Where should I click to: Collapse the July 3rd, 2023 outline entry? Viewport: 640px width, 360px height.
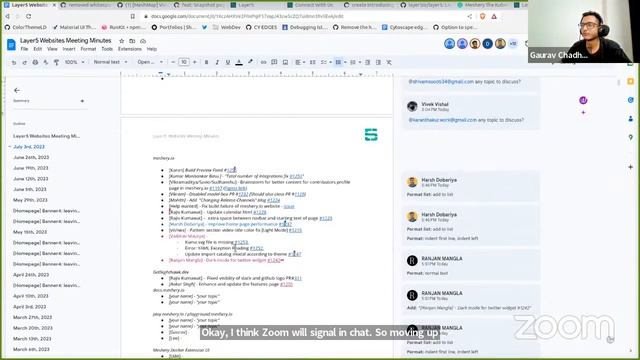click(x=10, y=147)
